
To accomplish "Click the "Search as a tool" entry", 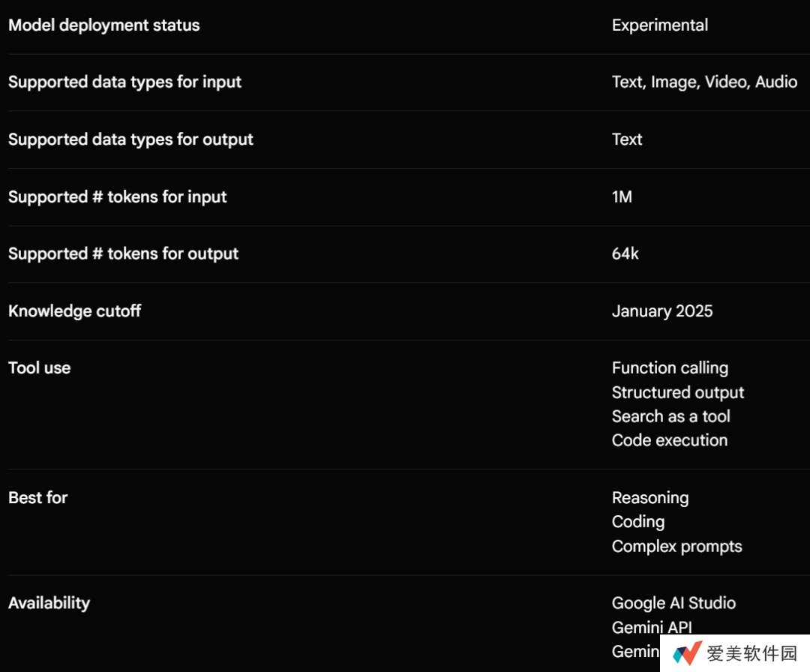I will (670, 417).
